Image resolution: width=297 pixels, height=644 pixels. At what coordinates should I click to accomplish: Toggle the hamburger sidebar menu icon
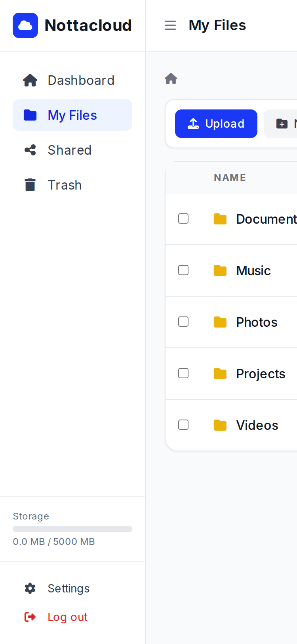[170, 25]
